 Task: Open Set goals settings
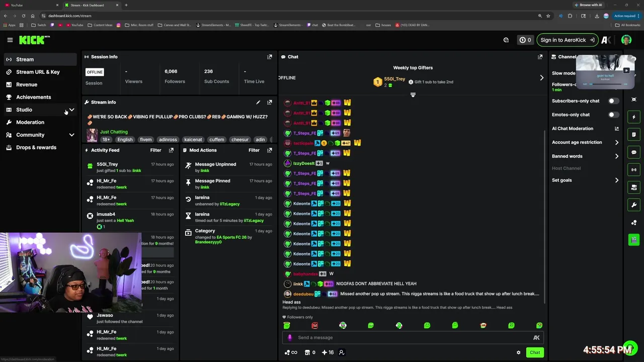585,180
